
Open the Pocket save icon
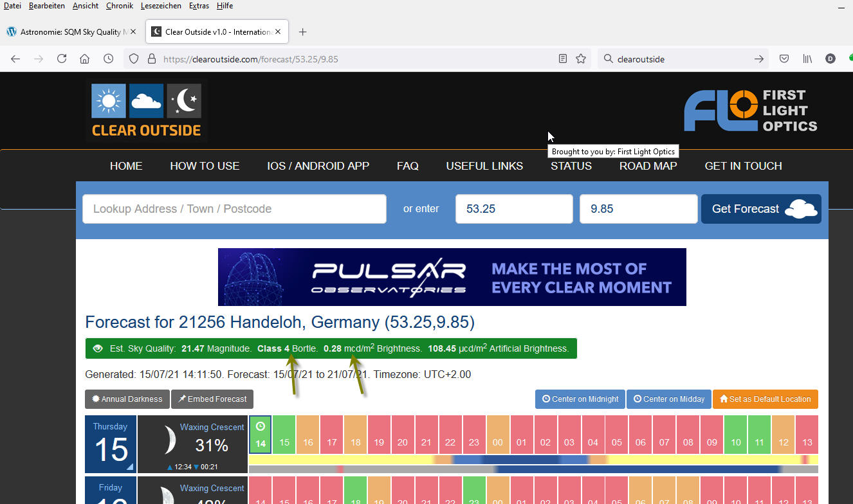click(784, 59)
